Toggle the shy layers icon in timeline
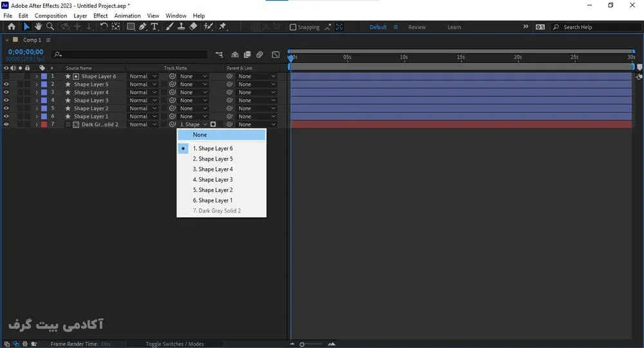Image resolution: width=644 pixels, height=348 pixels. [x=235, y=55]
